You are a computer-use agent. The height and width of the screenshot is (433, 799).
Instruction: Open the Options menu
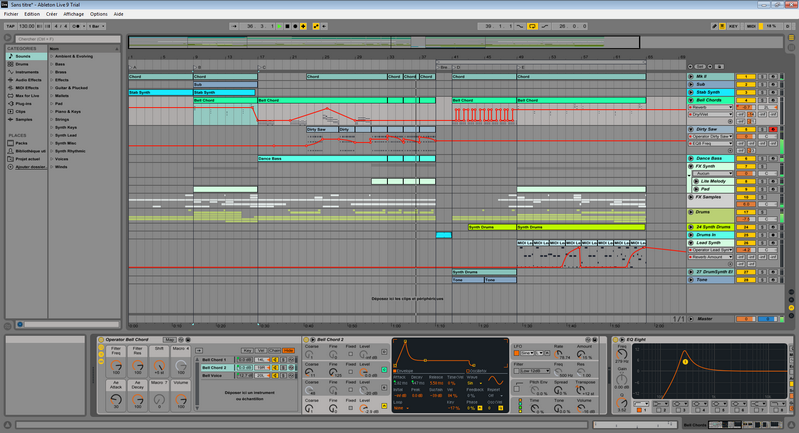(x=98, y=14)
